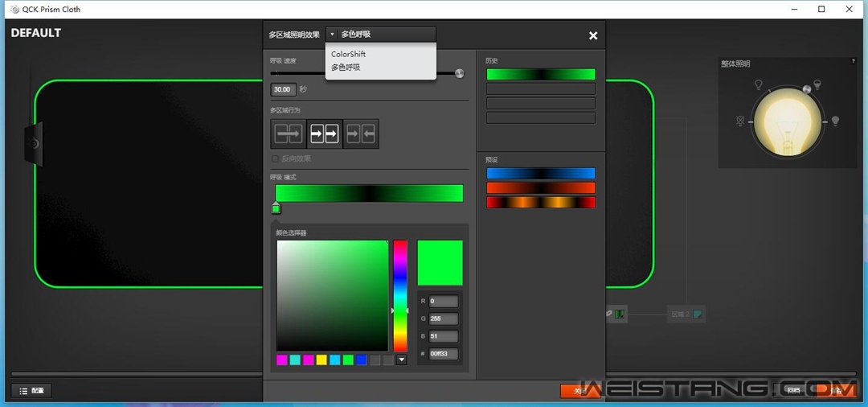Click the green zone icon left of 区域 2
This screenshot has height=407, width=868.
tap(620, 314)
